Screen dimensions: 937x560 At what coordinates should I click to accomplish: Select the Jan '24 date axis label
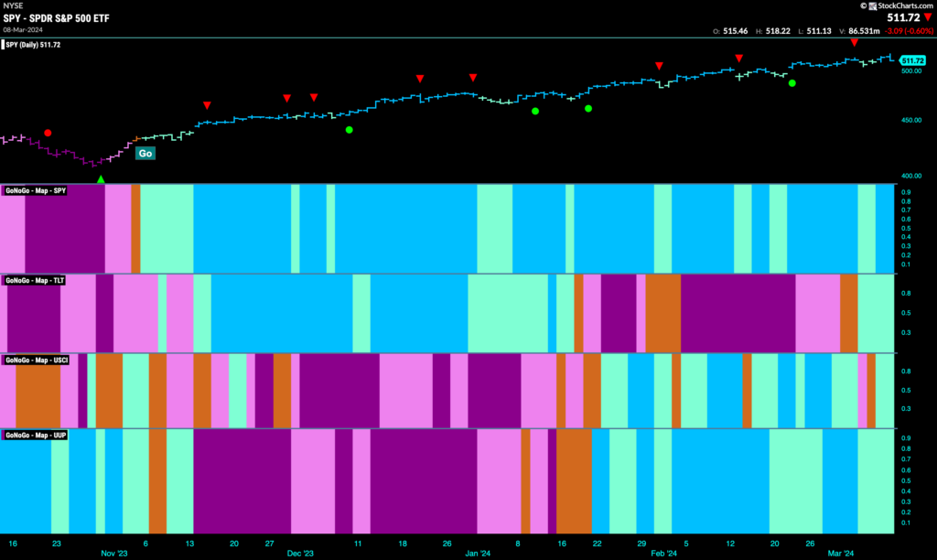(478, 554)
